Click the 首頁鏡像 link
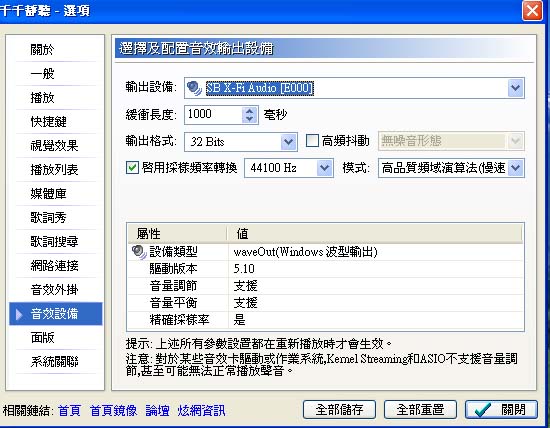Viewport: 550px width, 428px height. [113, 410]
